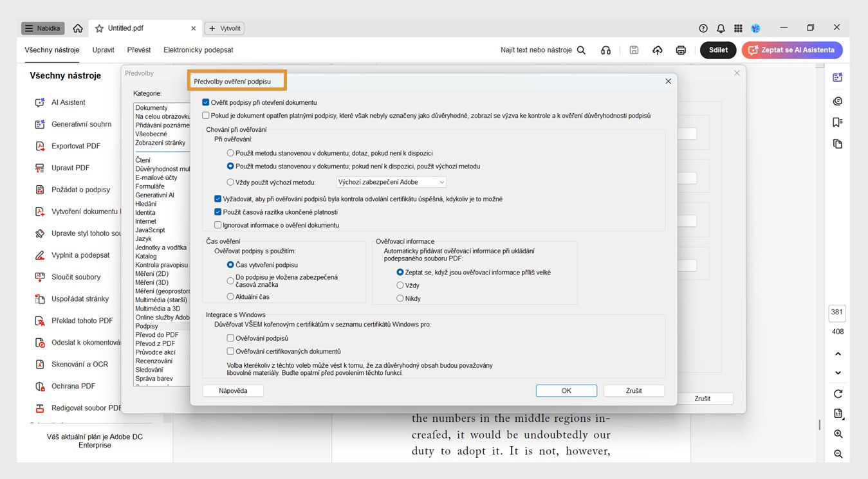The image size is (868, 479).
Task: Click the Redigovat soubor PDF icon
Action: tap(40, 408)
